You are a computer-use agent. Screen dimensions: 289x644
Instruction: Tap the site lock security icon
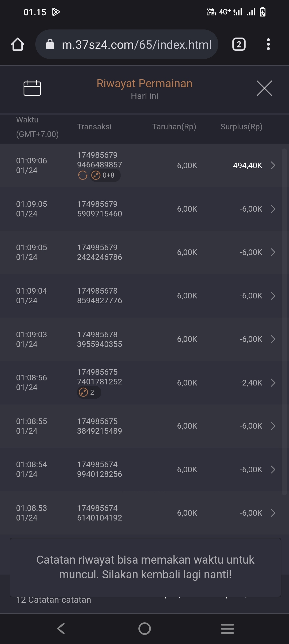pyautogui.click(x=50, y=44)
